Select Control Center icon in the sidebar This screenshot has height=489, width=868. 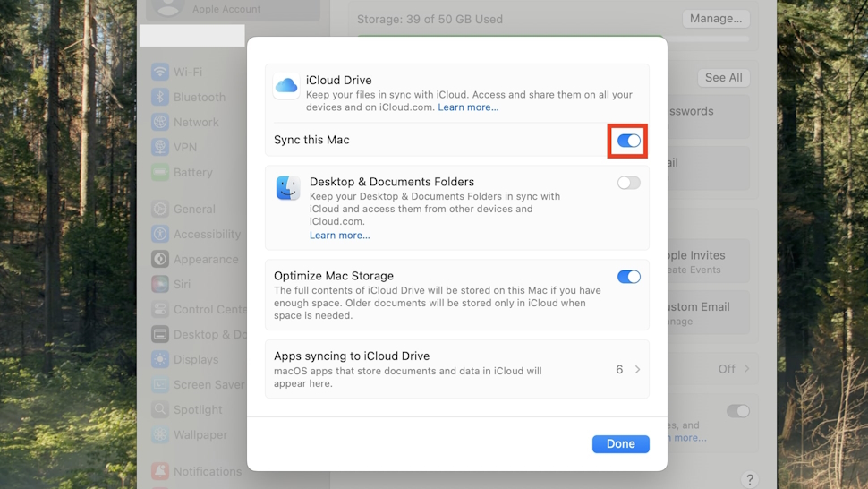coord(160,309)
